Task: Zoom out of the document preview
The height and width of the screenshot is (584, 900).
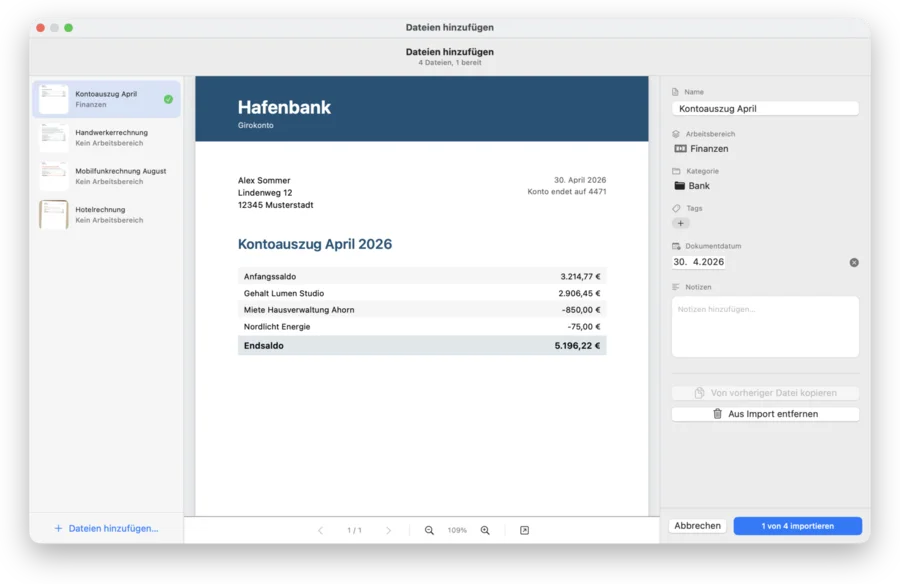Action: (x=429, y=530)
